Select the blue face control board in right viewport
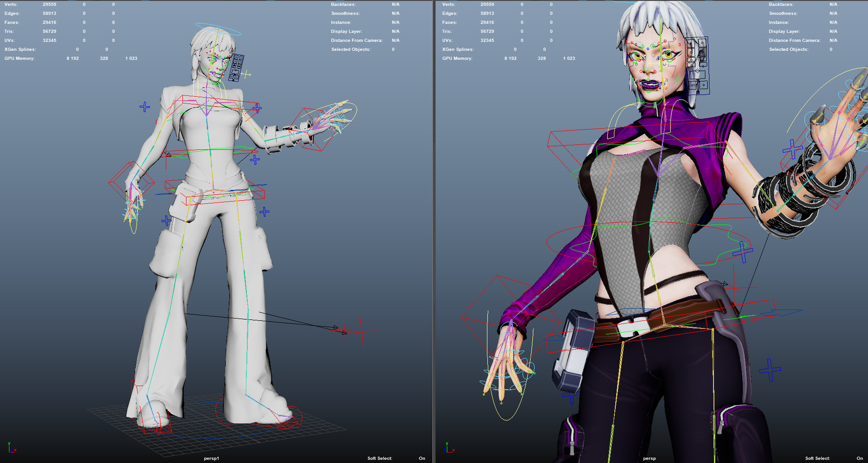The height and width of the screenshot is (463, 868). tap(698, 65)
